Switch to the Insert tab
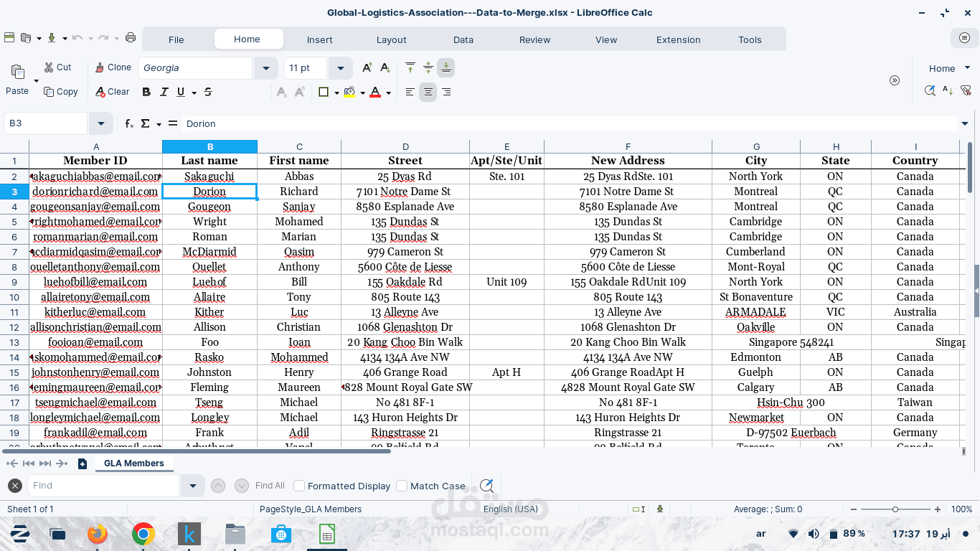This screenshot has height=551, width=980. click(320, 39)
